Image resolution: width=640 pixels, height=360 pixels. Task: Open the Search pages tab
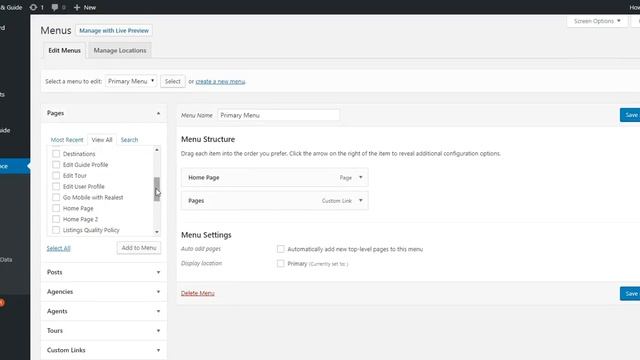[129, 140]
